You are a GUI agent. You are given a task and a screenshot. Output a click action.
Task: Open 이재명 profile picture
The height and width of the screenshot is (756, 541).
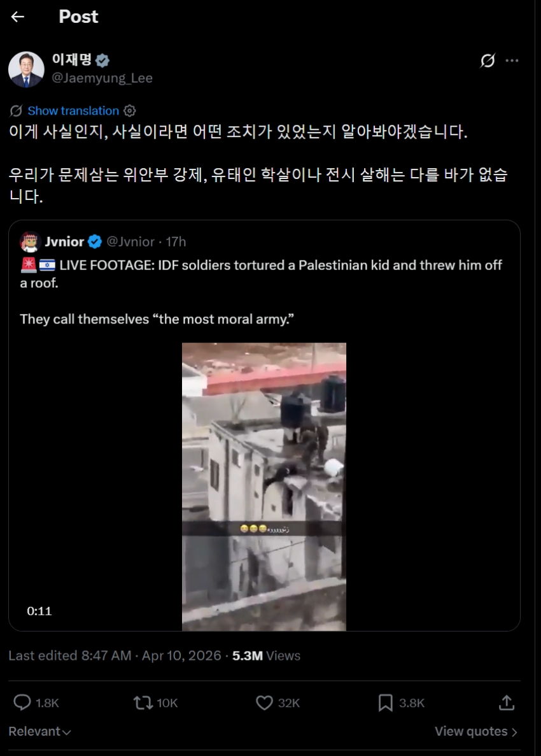click(27, 69)
